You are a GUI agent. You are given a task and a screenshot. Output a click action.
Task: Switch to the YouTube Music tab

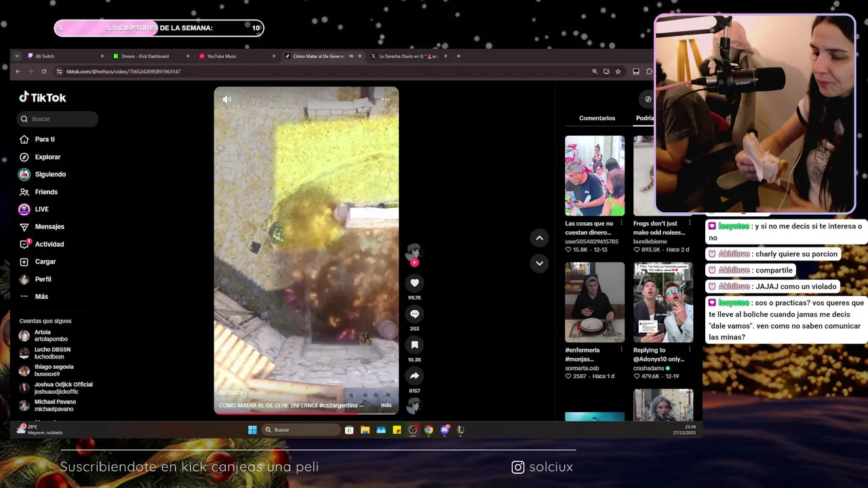click(x=237, y=56)
